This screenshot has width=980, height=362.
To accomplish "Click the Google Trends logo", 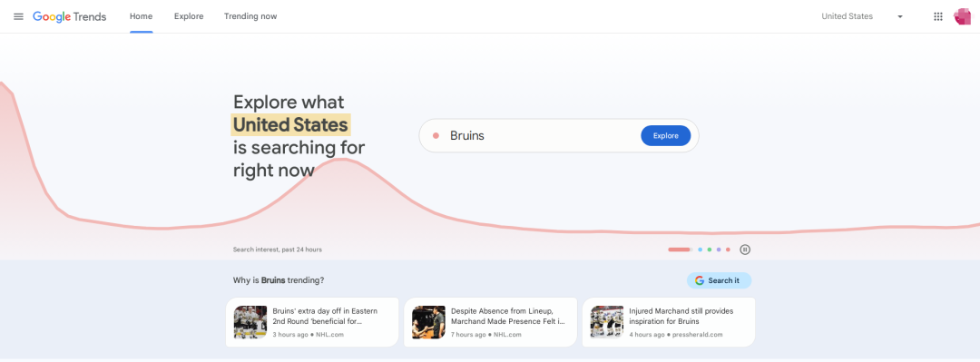I will point(69,17).
